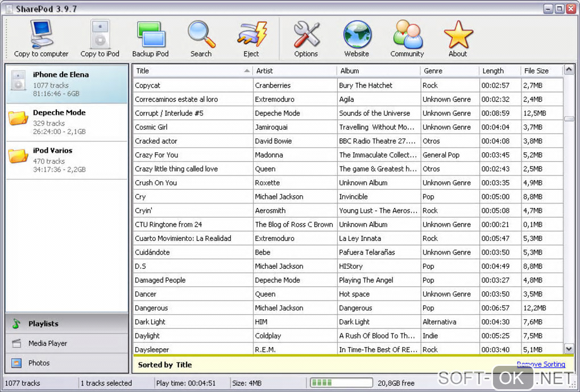
Task: Click the track list scroll up arrow
Action: (569, 69)
